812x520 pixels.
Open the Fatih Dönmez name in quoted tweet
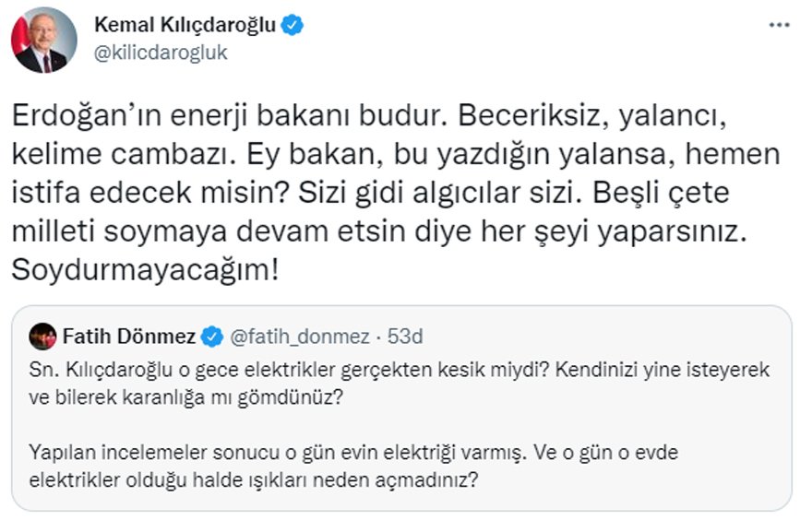pyautogui.click(x=129, y=337)
